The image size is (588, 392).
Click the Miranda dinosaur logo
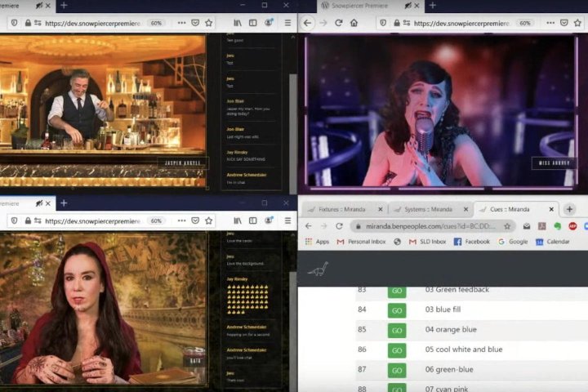click(318, 269)
